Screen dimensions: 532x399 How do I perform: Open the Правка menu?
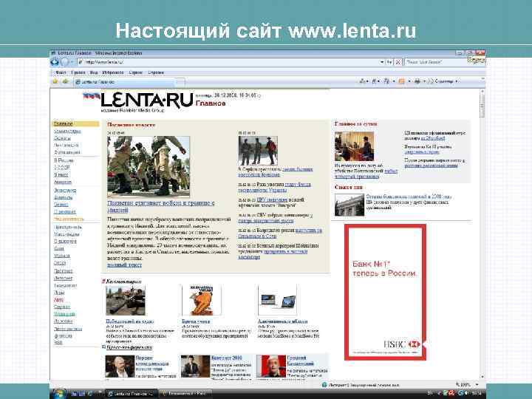pyautogui.click(x=78, y=72)
